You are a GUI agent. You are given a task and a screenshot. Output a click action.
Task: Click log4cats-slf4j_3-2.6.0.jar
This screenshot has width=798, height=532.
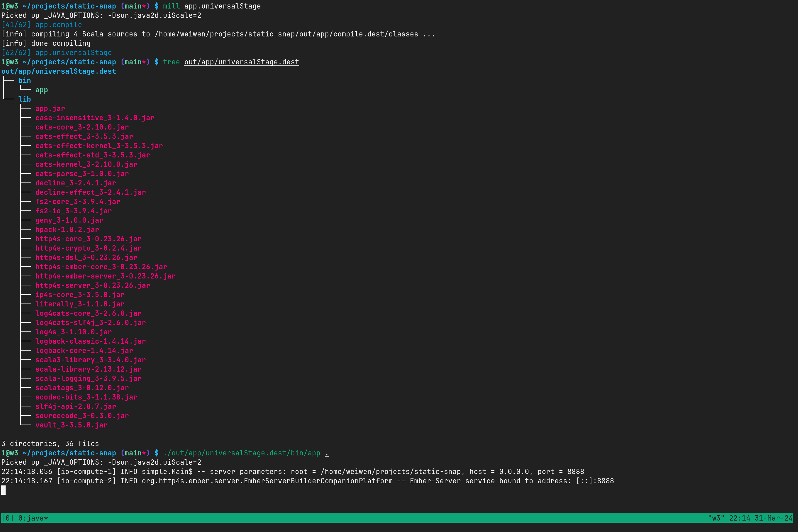pyautogui.click(x=91, y=323)
